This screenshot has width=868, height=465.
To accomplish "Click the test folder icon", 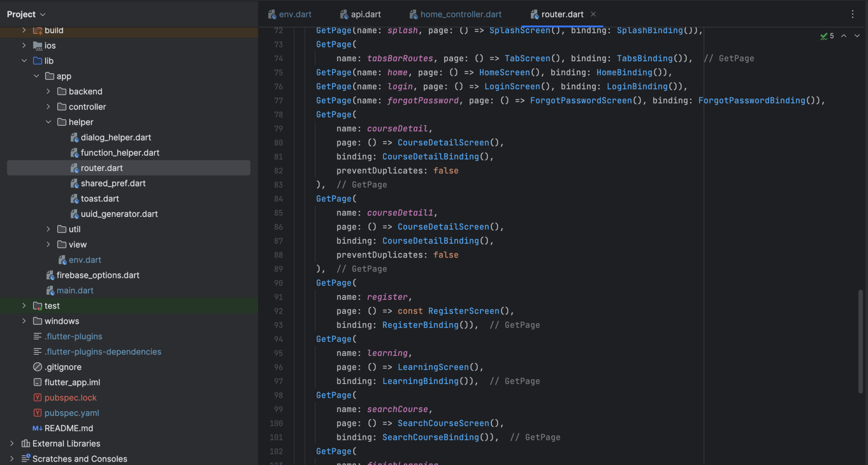I will pyautogui.click(x=38, y=305).
